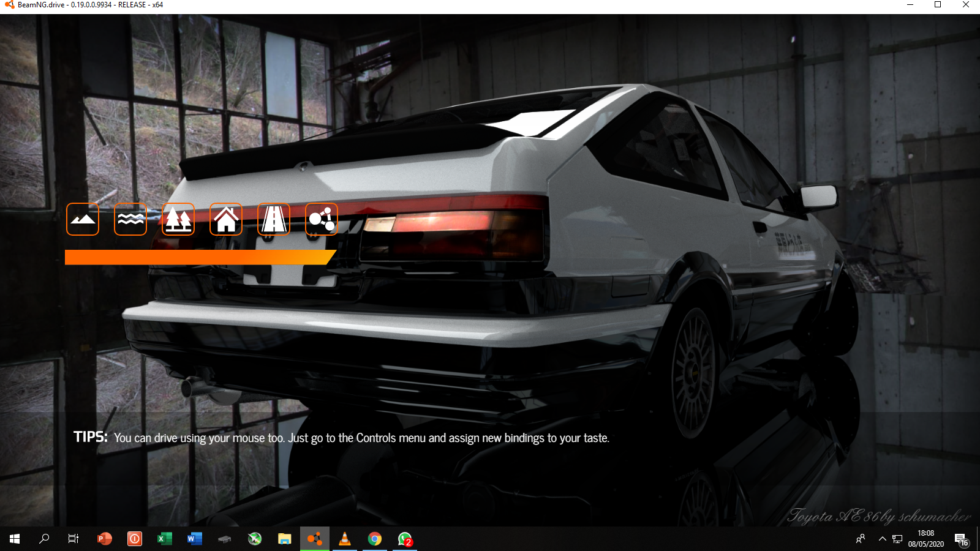
Task: Click the orange loading progress bar
Action: [200, 257]
